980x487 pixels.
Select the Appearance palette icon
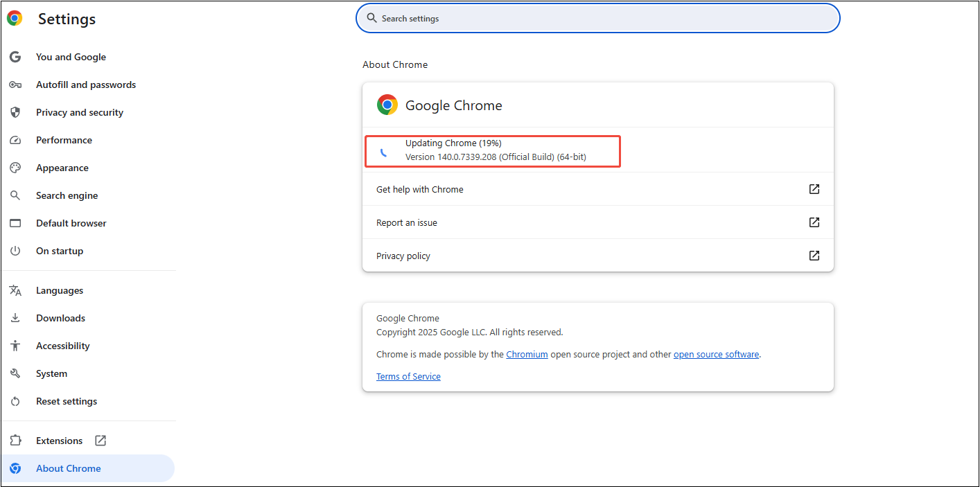pyautogui.click(x=15, y=168)
